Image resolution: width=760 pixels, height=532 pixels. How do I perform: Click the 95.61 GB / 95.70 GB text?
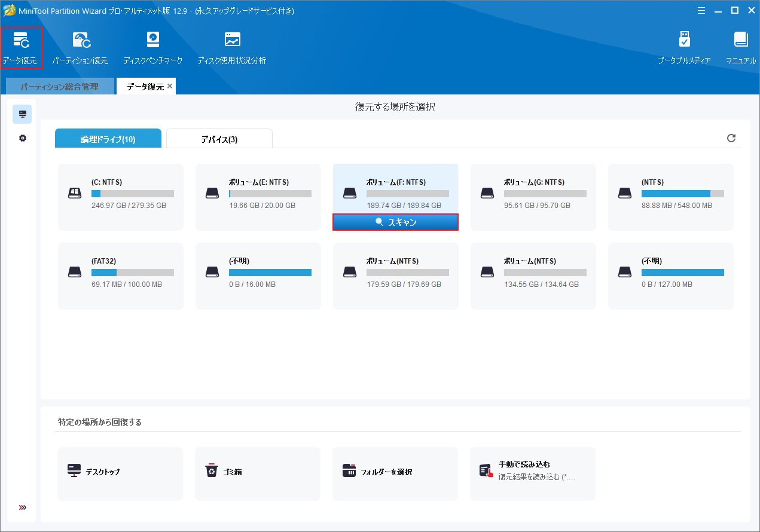[x=537, y=206]
